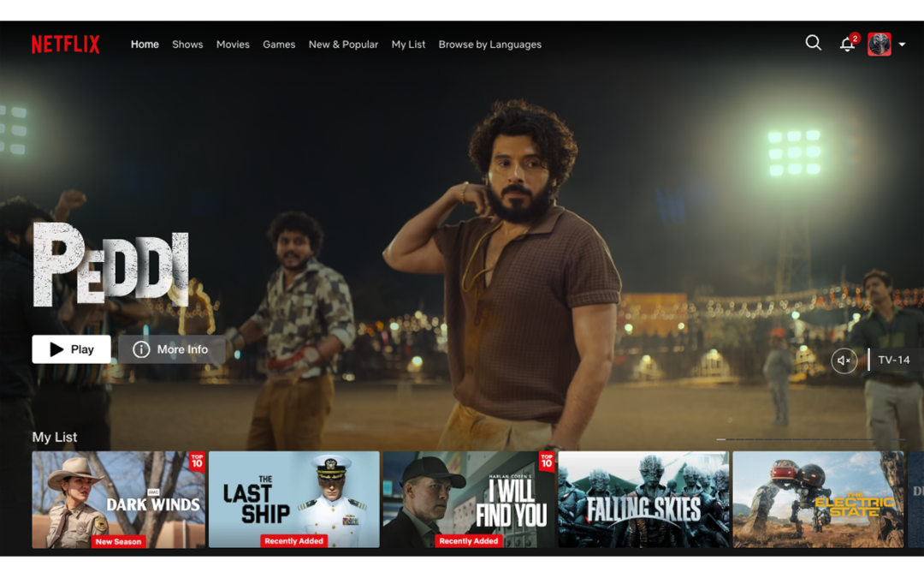Viewport: 924px width, 578px height.
Task: Click the My List row heading
Action: coord(54,437)
